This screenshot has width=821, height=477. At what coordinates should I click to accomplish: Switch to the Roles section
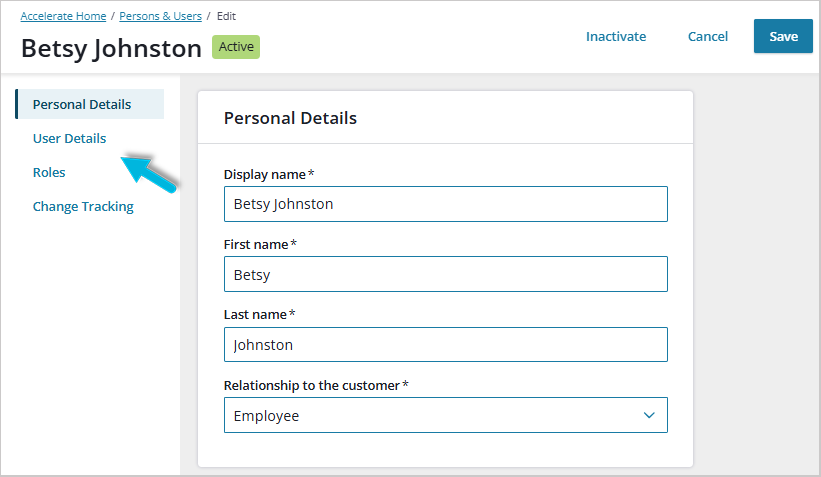(x=49, y=172)
